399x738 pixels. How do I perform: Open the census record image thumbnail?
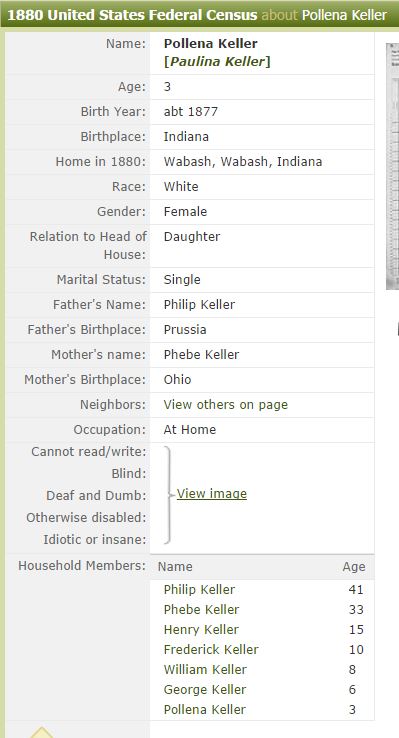pos(392,166)
